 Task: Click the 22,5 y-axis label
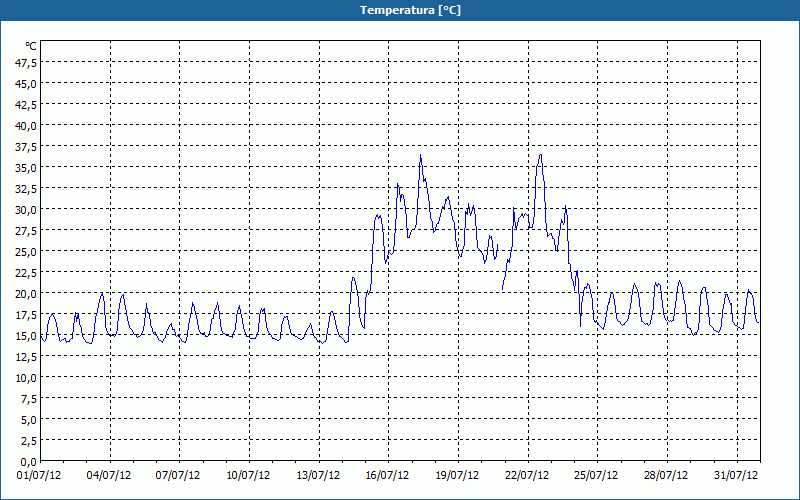[26, 273]
